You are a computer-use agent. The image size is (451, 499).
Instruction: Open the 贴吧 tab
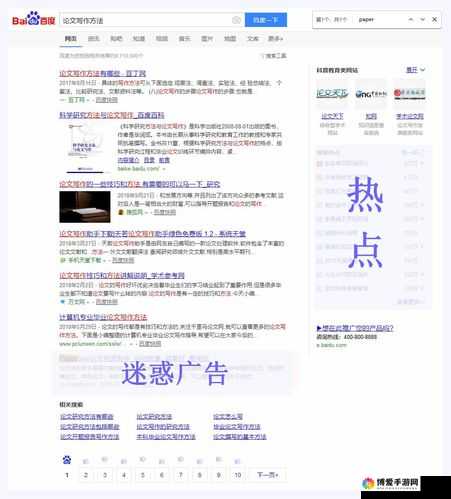click(116, 39)
